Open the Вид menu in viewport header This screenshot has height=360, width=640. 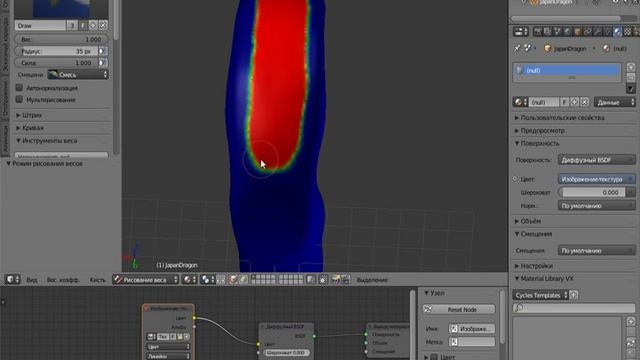click(x=32, y=280)
